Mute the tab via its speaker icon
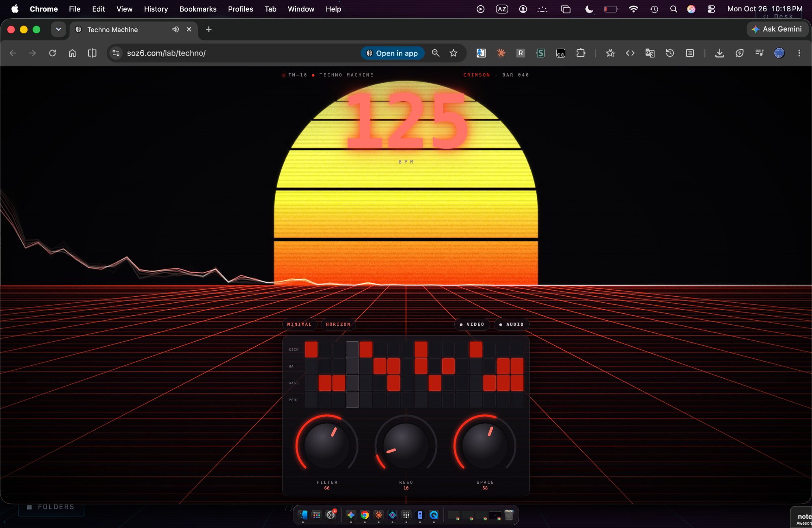 point(175,29)
